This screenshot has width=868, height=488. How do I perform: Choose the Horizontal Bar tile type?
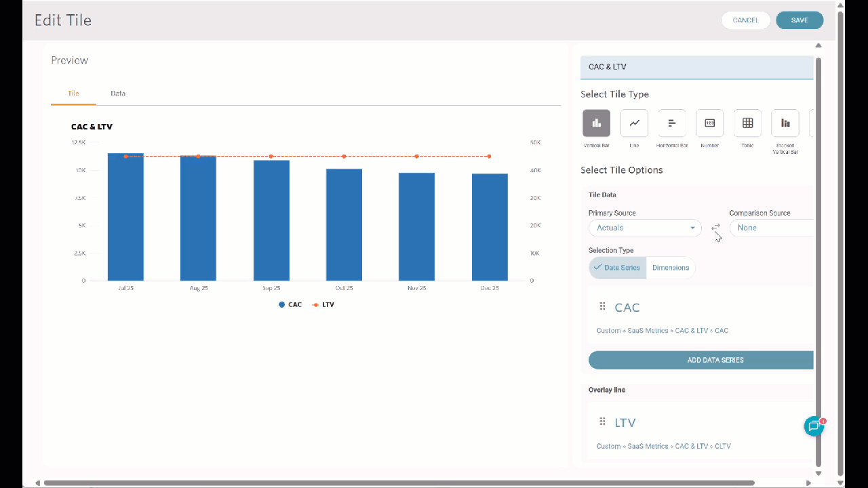click(x=672, y=123)
